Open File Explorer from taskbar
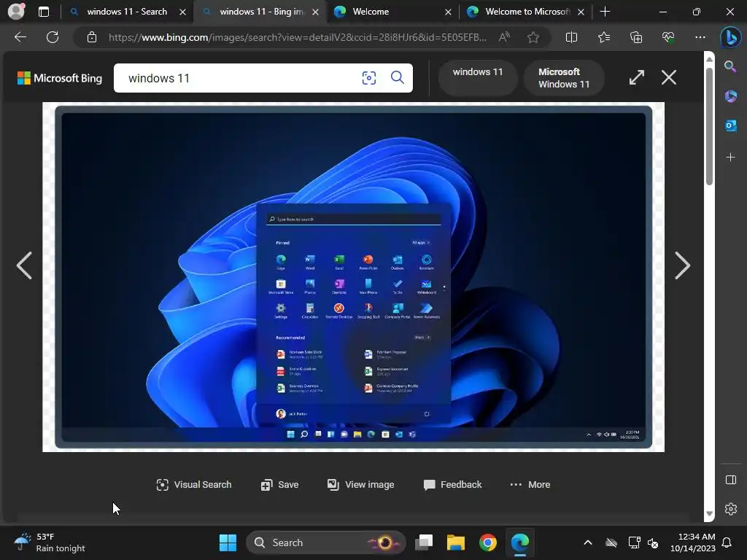This screenshot has height=560, width=747. 455,542
